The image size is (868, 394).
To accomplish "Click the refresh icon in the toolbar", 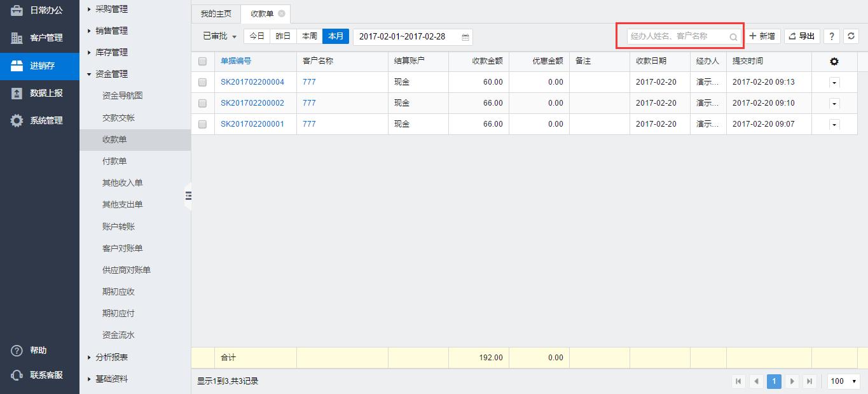I will (851, 36).
